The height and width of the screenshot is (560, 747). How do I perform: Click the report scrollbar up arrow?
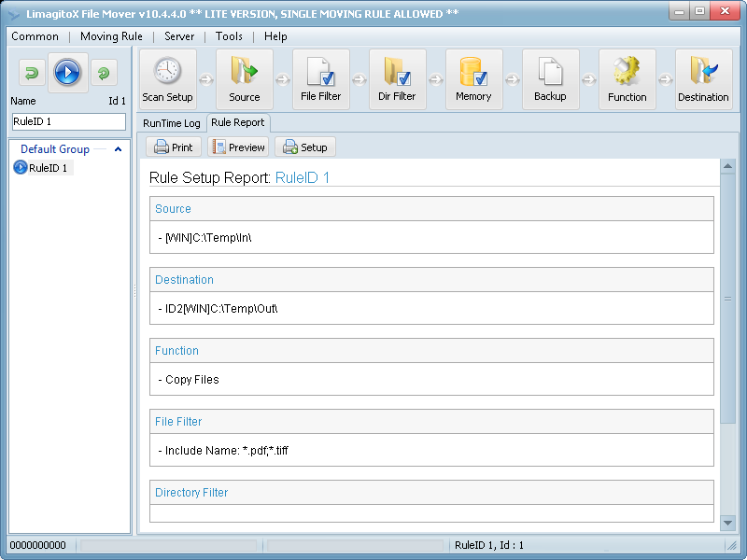coord(727,166)
